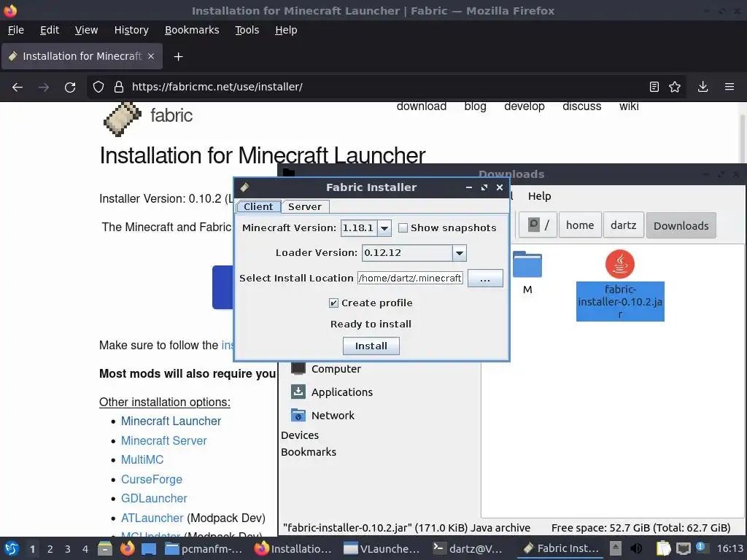747x560 pixels.
Task: Close the Installation for Minecraft tab
Action: pos(151,56)
